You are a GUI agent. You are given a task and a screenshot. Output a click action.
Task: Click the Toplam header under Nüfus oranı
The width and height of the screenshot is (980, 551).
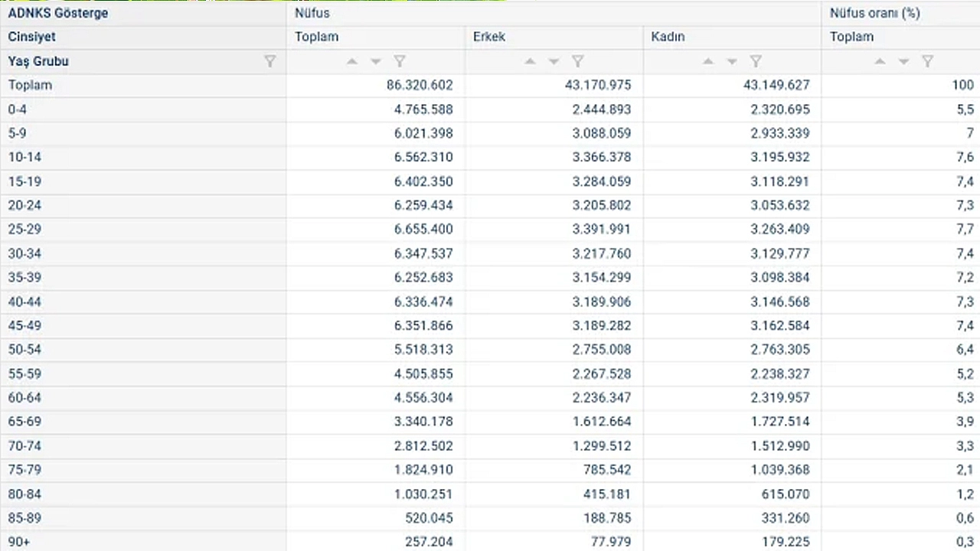click(851, 37)
